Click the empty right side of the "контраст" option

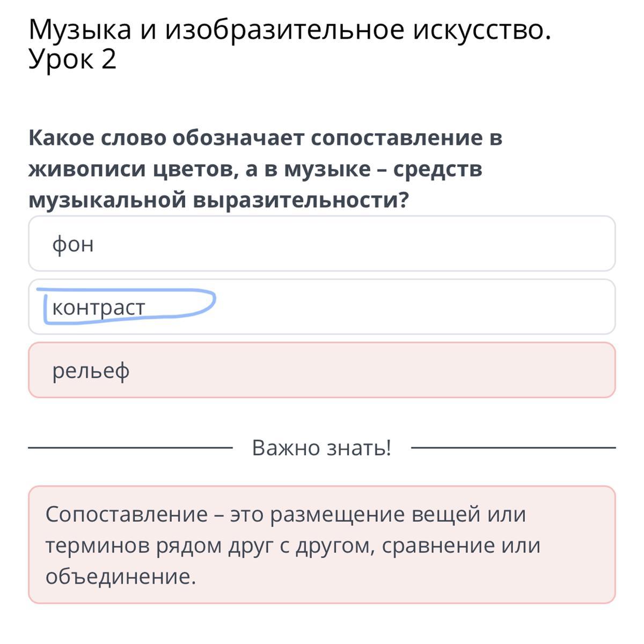pos(429,307)
